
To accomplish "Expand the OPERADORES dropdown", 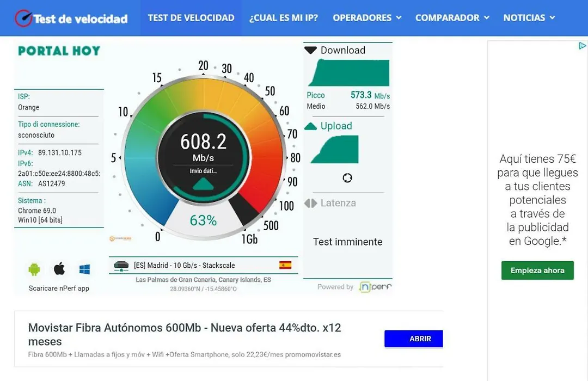I will (x=367, y=17).
